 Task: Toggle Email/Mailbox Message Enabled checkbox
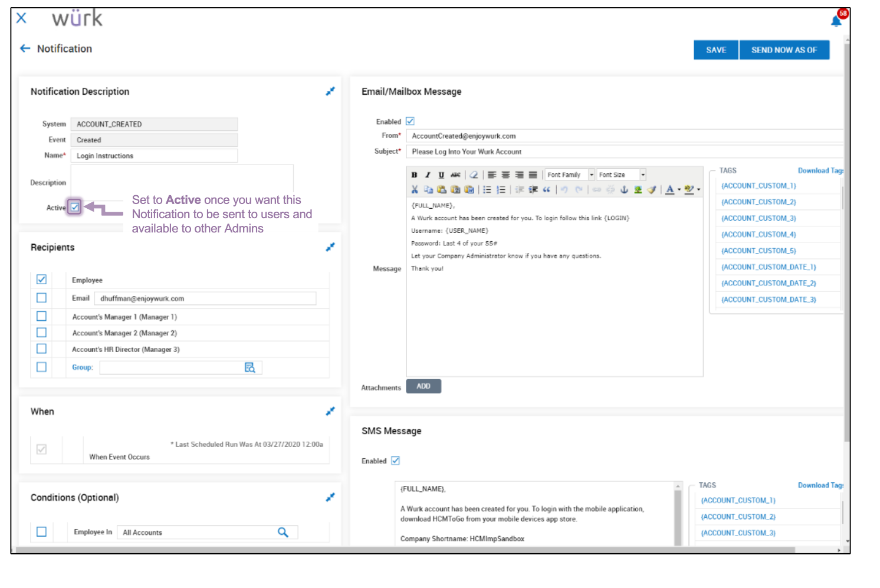[410, 121]
